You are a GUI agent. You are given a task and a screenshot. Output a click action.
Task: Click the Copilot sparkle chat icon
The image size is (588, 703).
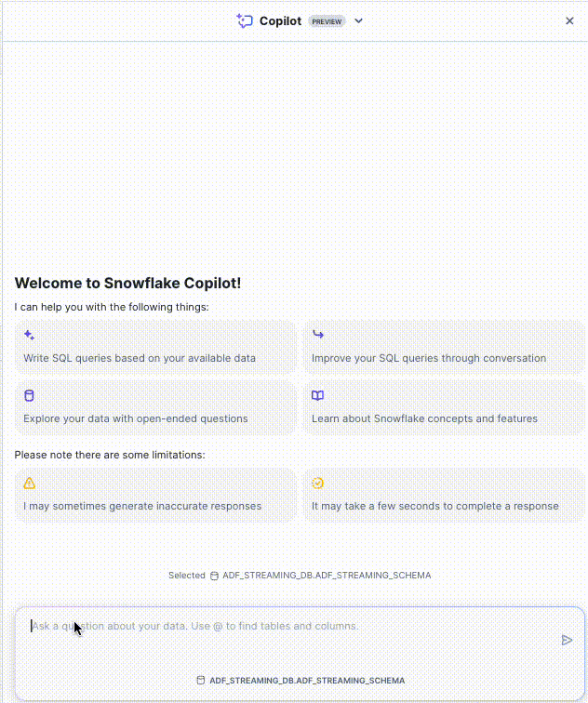tap(245, 20)
